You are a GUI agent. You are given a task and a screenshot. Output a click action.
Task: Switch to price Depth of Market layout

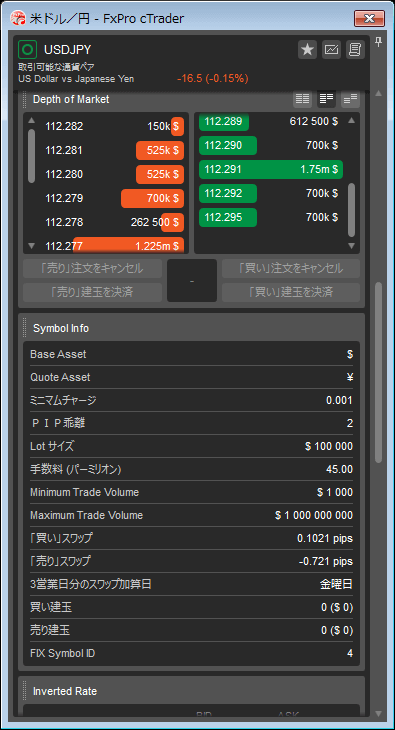(x=327, y=99)
